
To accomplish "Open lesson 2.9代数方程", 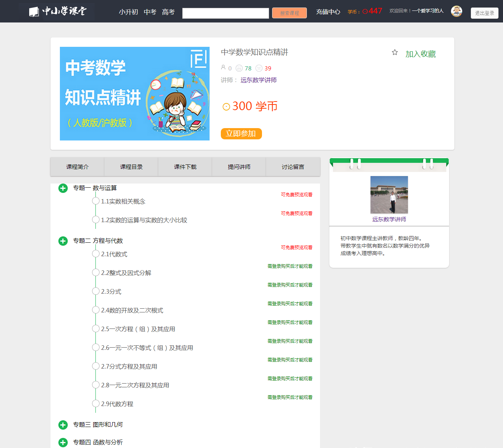I will pyautogui.click(x=117, y=404).
